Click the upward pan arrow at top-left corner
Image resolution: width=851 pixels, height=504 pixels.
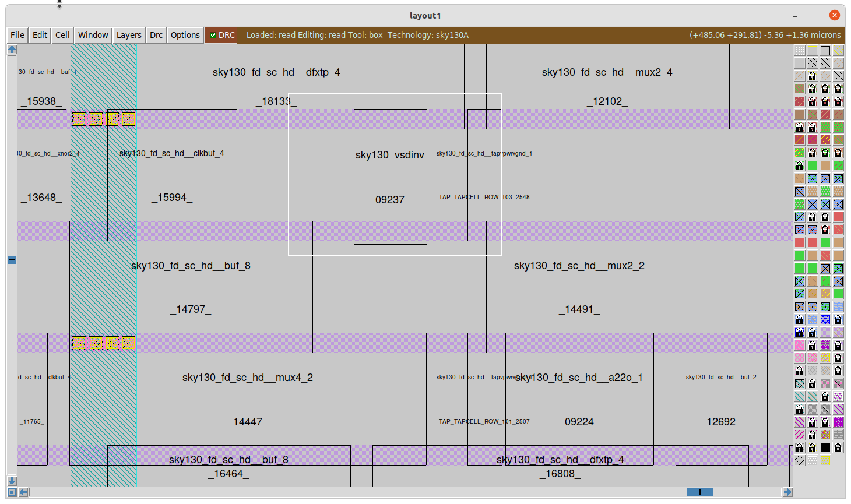tap(12, 49)
